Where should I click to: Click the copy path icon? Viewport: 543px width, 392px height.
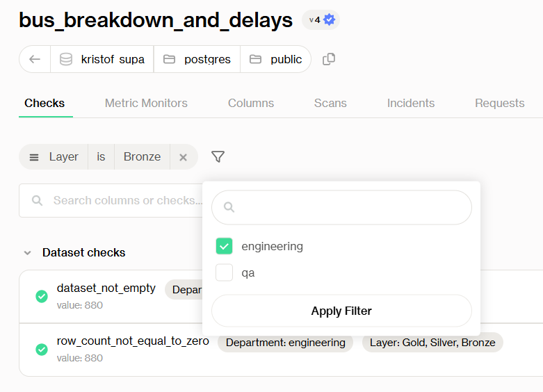329,60
